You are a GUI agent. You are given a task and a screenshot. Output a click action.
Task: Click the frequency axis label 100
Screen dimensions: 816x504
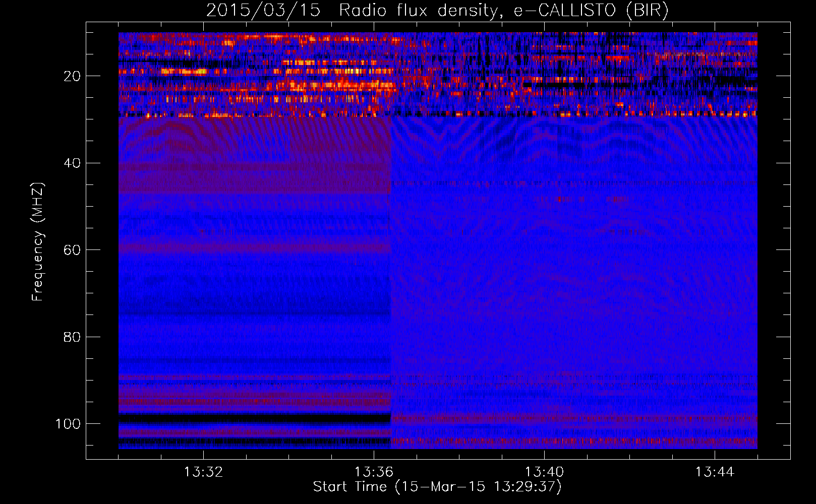pos(68,424)
